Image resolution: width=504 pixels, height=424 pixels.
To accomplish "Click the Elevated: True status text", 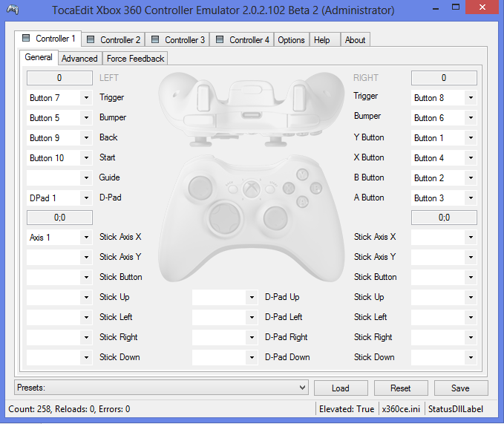I will [x=347, y=409].
